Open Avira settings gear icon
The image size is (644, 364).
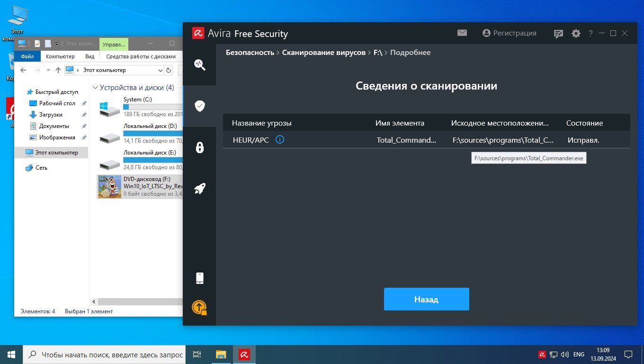(576, 34)
